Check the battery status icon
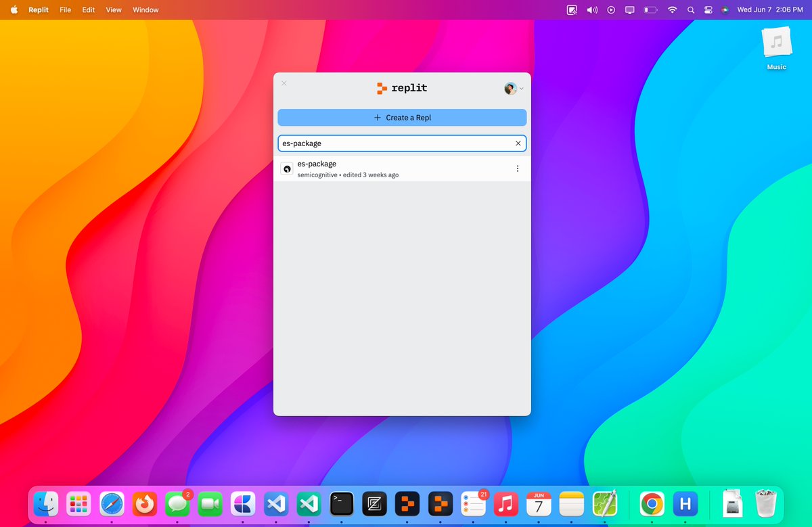Viewport: 812px width, 527px height. tap(650, 10)
